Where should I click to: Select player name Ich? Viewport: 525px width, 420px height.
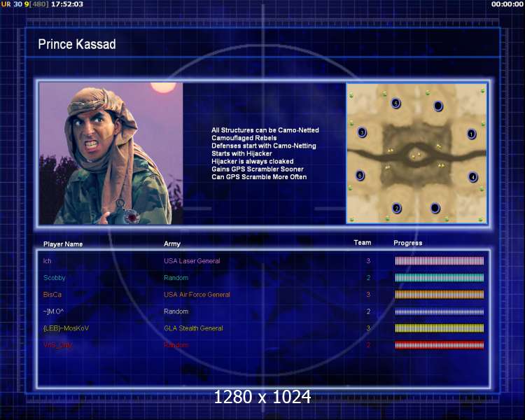tap(47, 261)
